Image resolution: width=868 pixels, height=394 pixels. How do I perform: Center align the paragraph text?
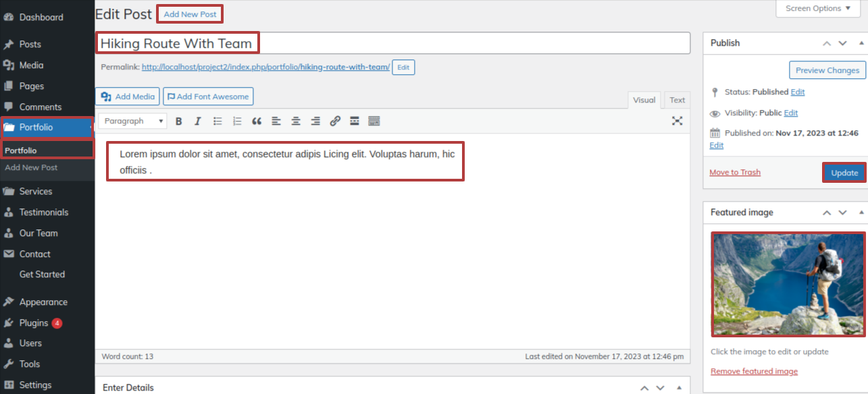pyautogui.click(x=296, y=121)
